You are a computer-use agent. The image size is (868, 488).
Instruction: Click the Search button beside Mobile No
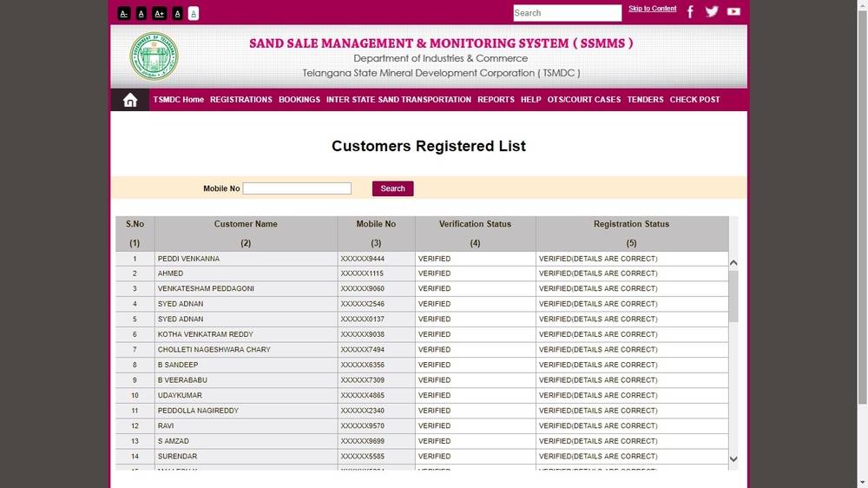392,188
